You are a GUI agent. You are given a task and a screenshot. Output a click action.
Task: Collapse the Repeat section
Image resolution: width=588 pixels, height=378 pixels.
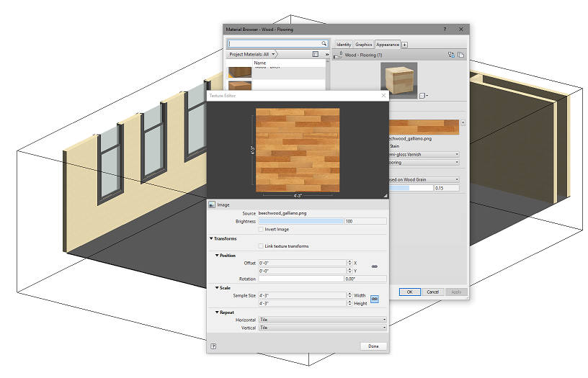pyautogui.click(x=217, y=312)
